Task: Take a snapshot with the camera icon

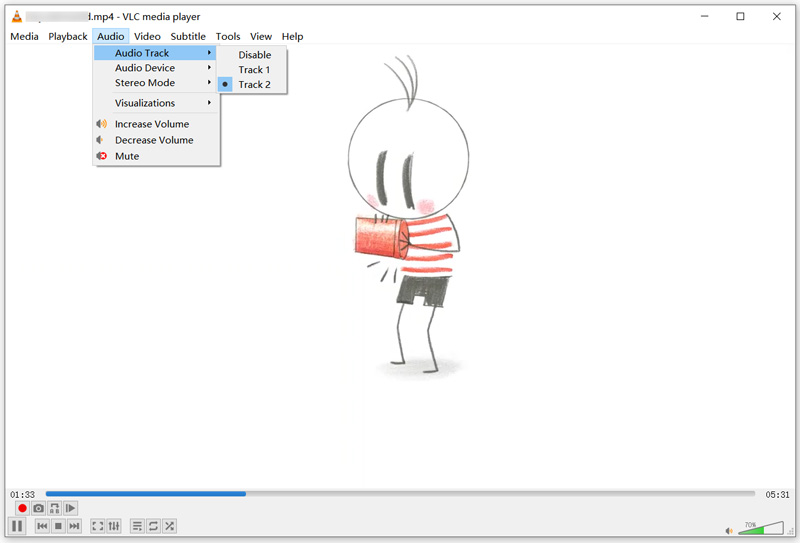Action: (x=38, y=508)
